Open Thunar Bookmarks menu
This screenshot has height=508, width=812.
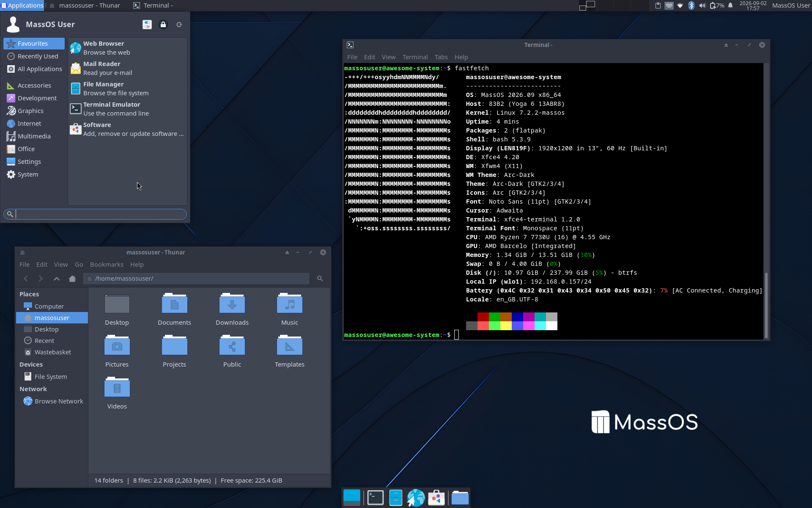pyautogui.click(x=107, y=265)
